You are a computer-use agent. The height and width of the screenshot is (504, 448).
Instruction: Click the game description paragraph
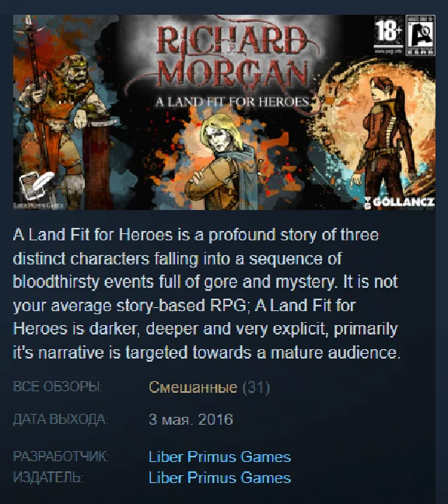205,294
